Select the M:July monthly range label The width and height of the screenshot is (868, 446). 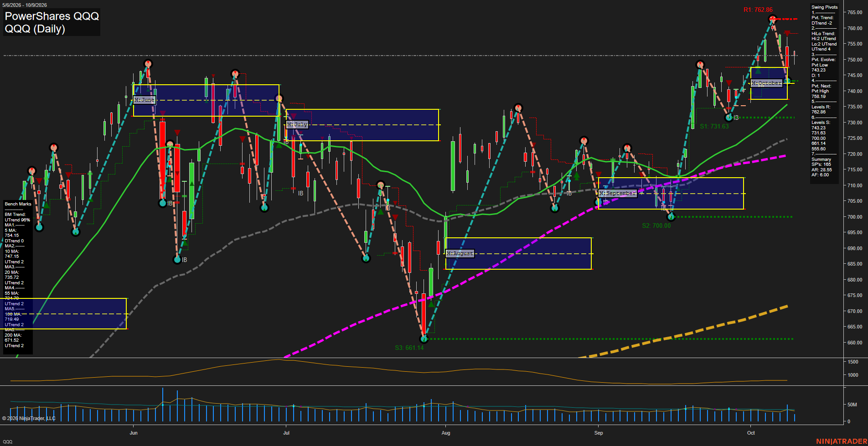point(297,124)
